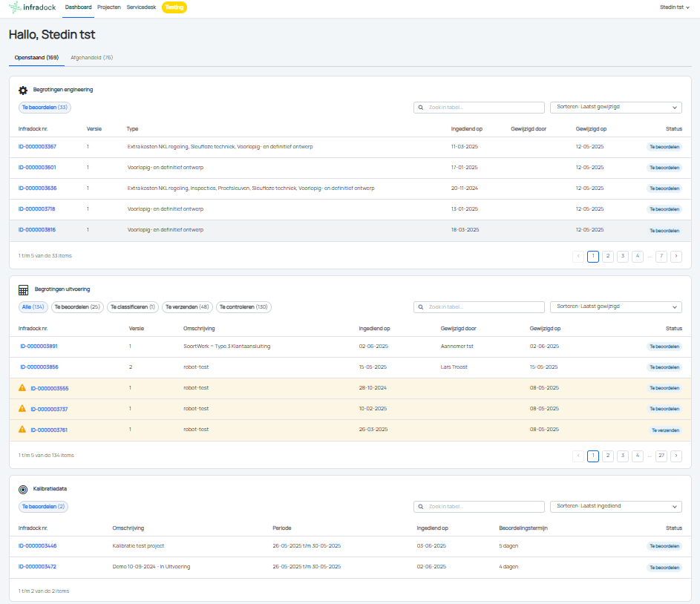Click the warning icon for ID-0000003737
Image resolution: width=700 pixels, height=604 pixels.
coord(22,408)
